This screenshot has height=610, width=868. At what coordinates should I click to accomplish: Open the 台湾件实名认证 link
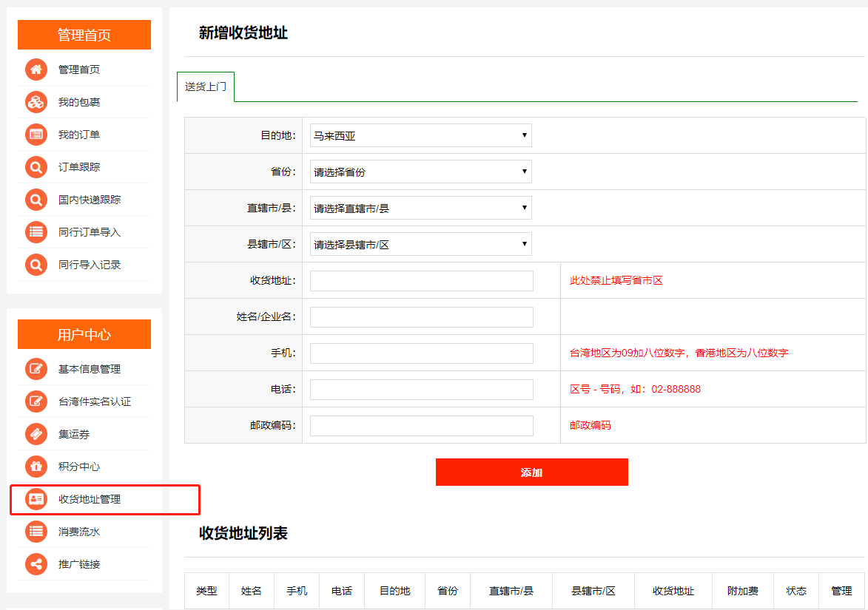pyautogui.click(x=94, y=401)
